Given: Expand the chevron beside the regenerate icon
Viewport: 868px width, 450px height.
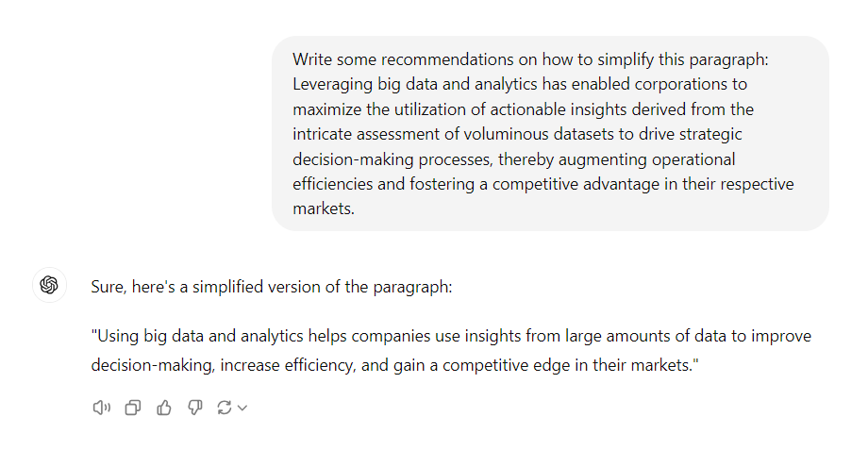Looking at the screenshot, I should point(242,408).
